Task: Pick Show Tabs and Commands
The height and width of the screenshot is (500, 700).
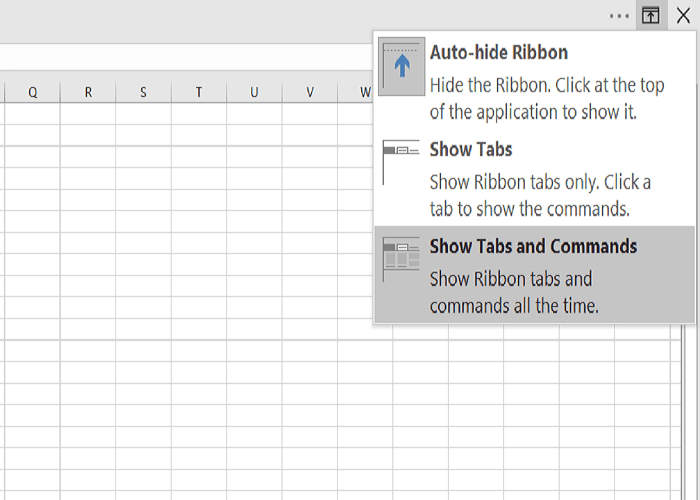Action: pos(534,274)
